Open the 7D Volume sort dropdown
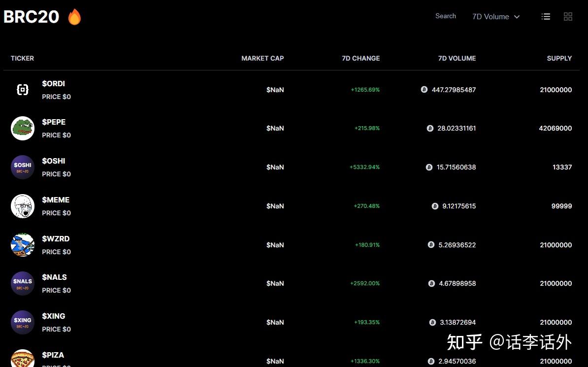 tap(496, 16)
